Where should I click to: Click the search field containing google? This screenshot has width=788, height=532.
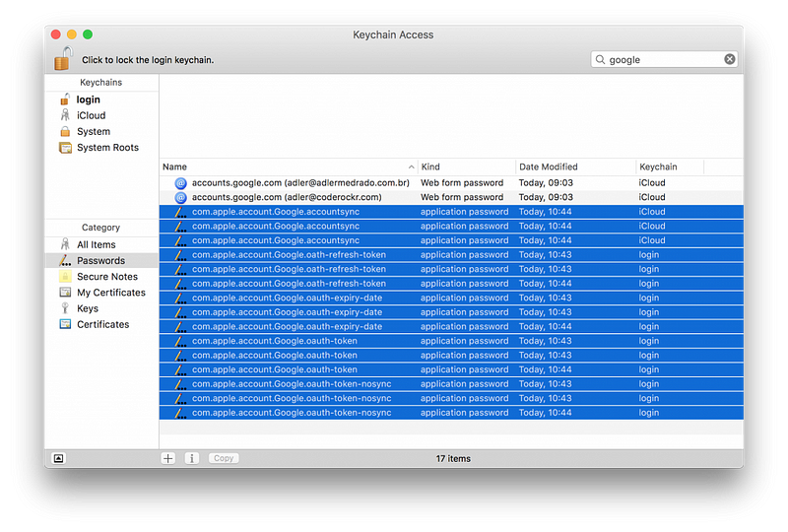tap(664, 59)
